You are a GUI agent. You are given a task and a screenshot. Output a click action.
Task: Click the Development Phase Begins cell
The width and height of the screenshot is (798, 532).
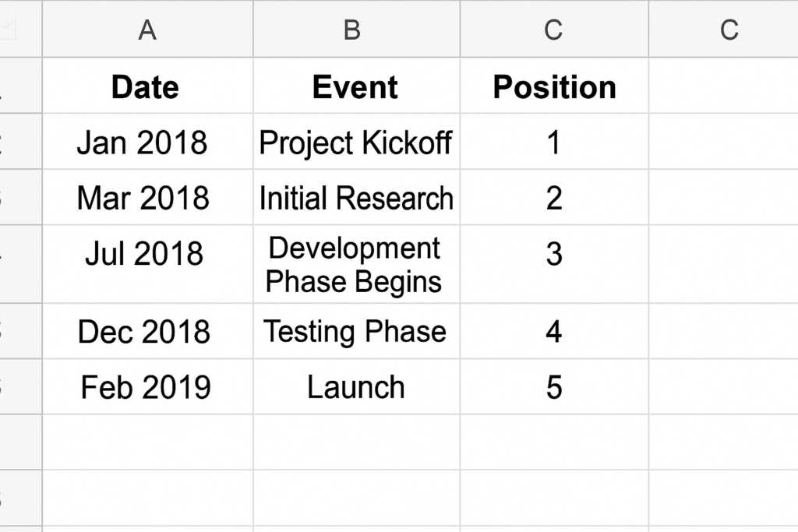pos(354,265)
